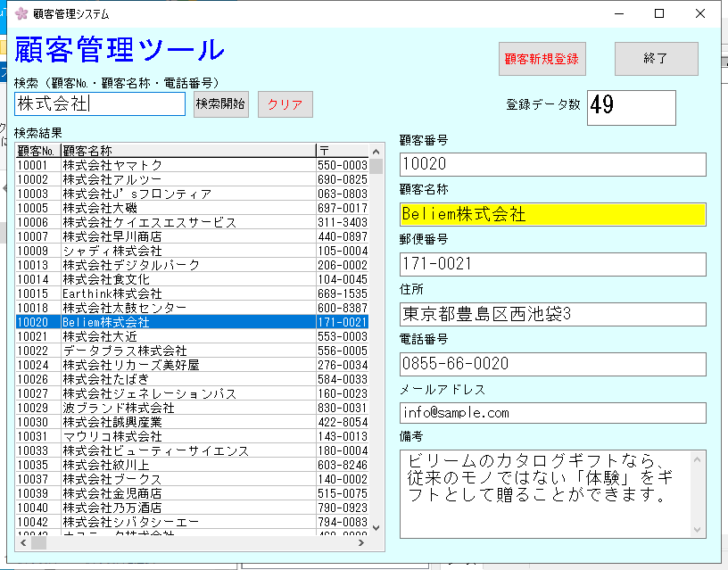Click the 終了 button
This screenshot has height=570, width=728.
[656, 59]
